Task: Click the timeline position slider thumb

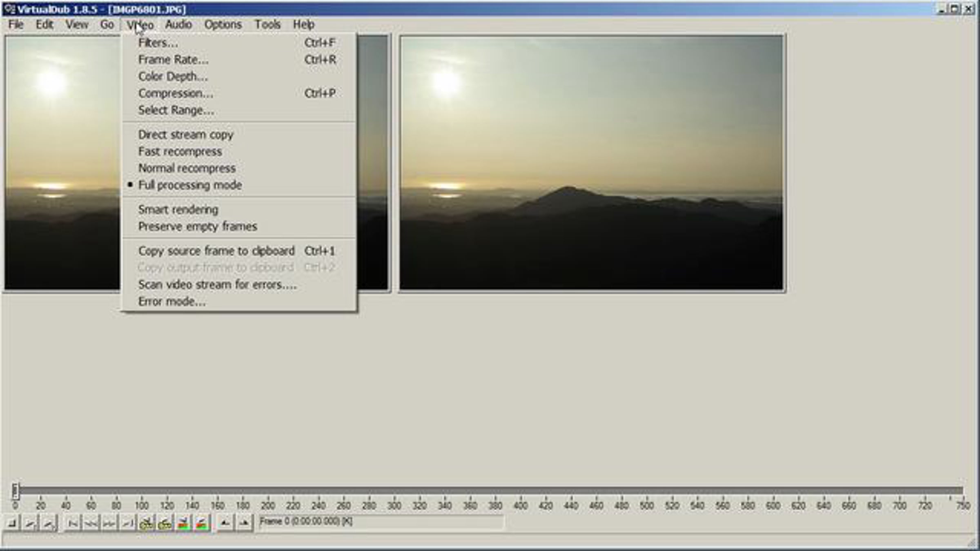Action: (x=15, y=491)
